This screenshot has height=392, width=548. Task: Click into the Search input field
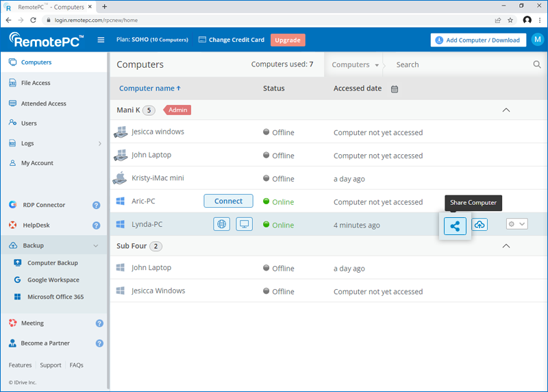click(x=459, y=64)
